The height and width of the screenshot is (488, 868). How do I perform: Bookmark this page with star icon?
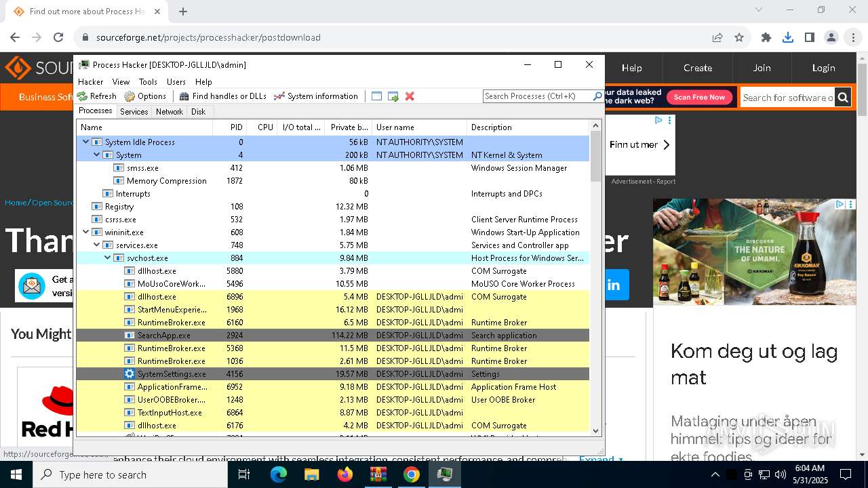click(739, 37)
